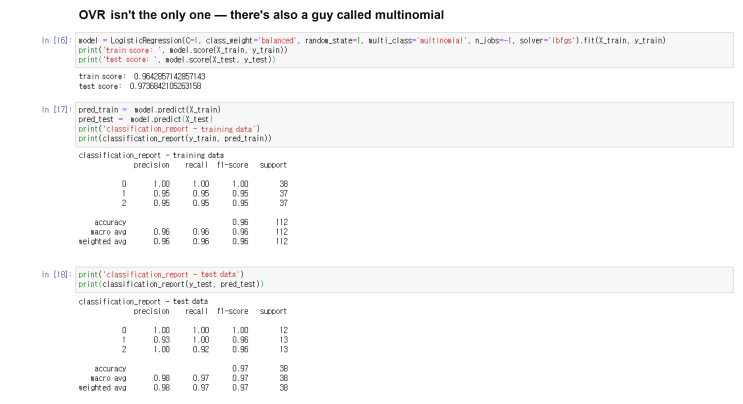Click output text 'classification_report - test data'
The width and height of the screenshot is (743, 404).
(x=143, y=301)
